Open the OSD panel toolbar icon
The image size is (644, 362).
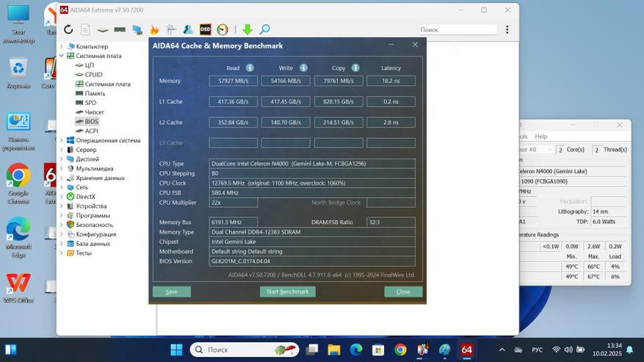pyautogui.click(x=206, y=29)
